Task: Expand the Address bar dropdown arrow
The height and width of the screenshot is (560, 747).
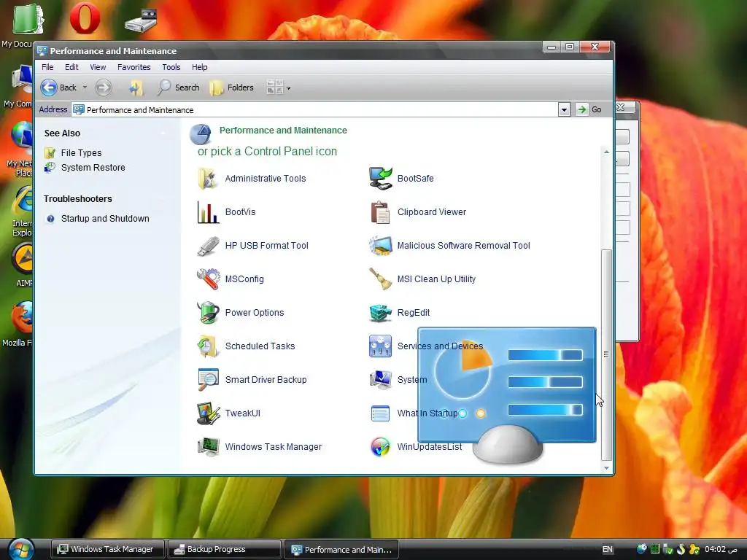Action: (564, 110)
